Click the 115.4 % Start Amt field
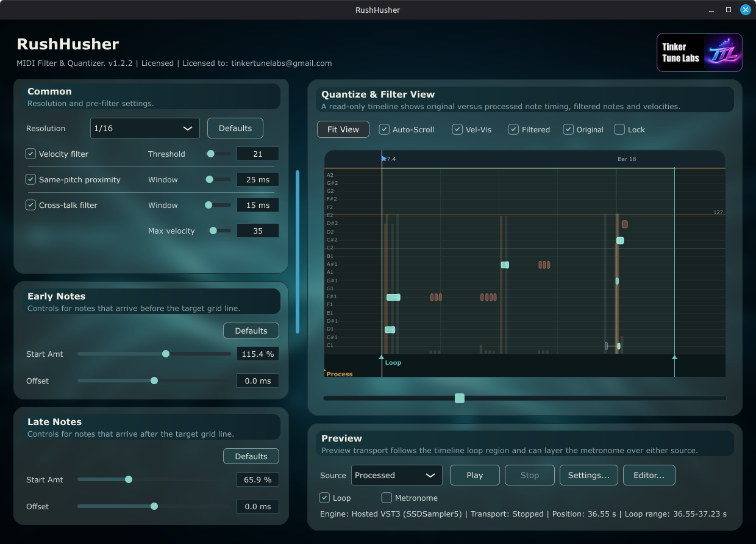Screen dimensions: 756x544 [x=258, y=354]
